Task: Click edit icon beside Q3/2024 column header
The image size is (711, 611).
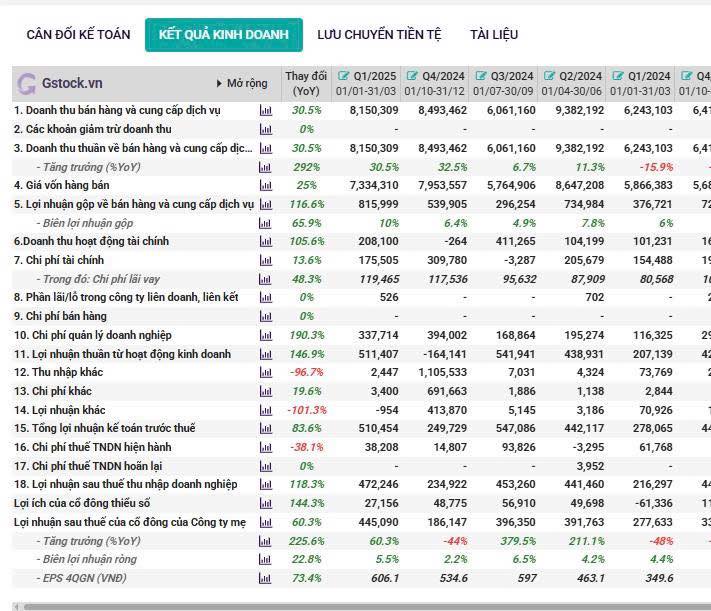Action: tap(481, 76)
